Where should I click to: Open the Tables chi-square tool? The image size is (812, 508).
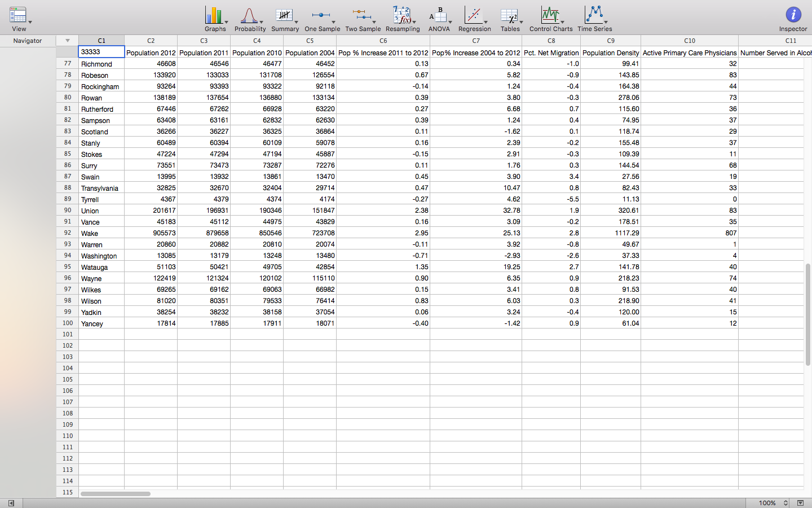pyautogui.click(x=510, y=19)
